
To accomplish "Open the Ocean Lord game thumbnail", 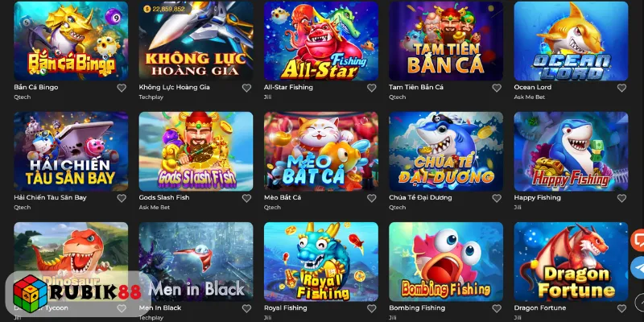I will 571,41.
